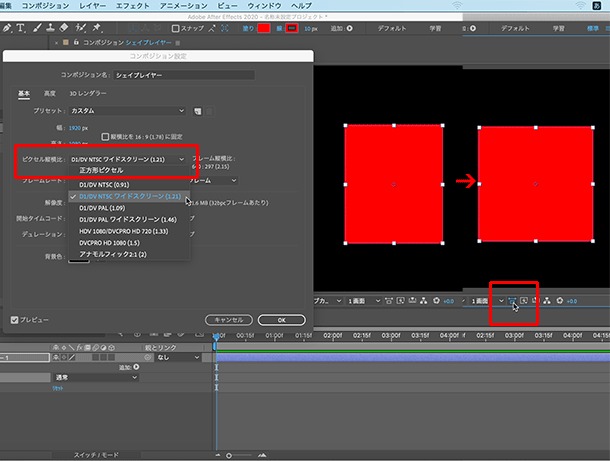Toggle the スナップ checkbox
This screenshot has height=461, width=610.
click(175, 28)
